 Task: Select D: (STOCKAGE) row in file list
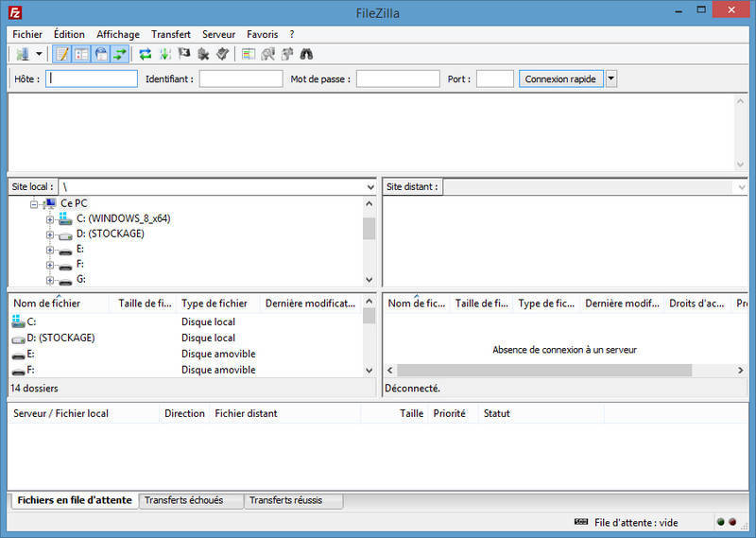click(x=185, y=338)
